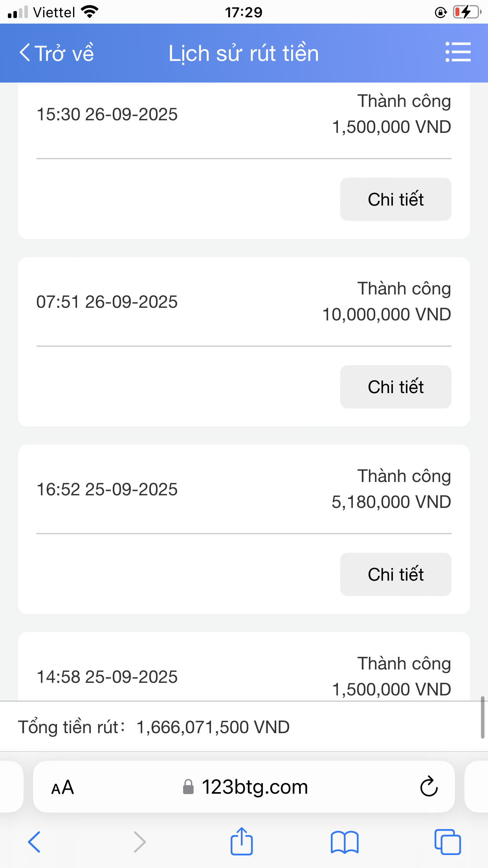Tap the Trở về back button

pos(57,53)
